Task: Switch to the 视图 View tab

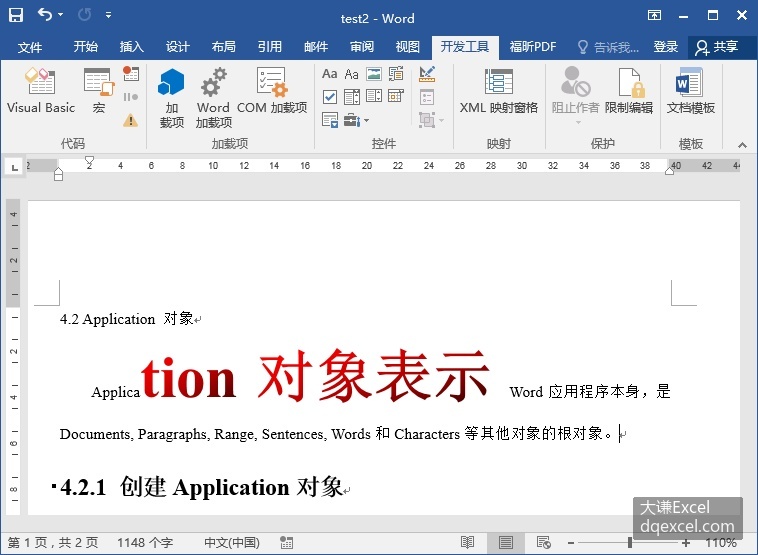Action: tap(408, 47)
